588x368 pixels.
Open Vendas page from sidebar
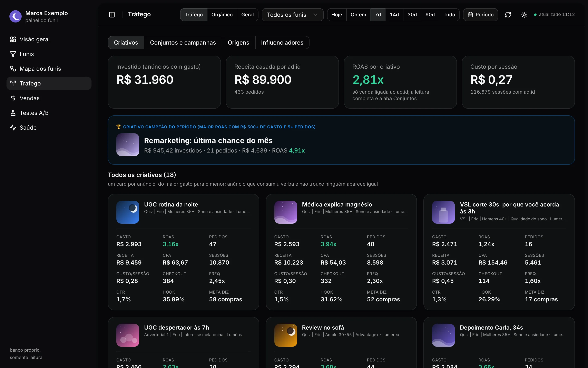point(49,98)
